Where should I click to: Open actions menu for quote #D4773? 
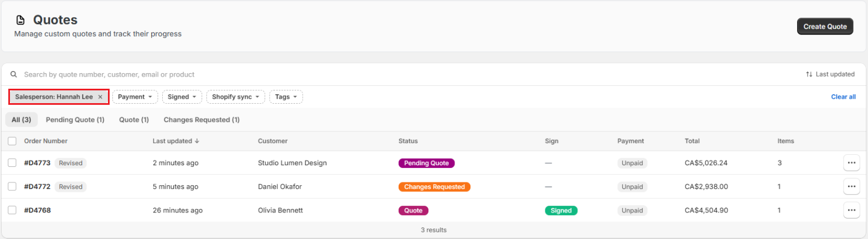click(x=851, y=163)
